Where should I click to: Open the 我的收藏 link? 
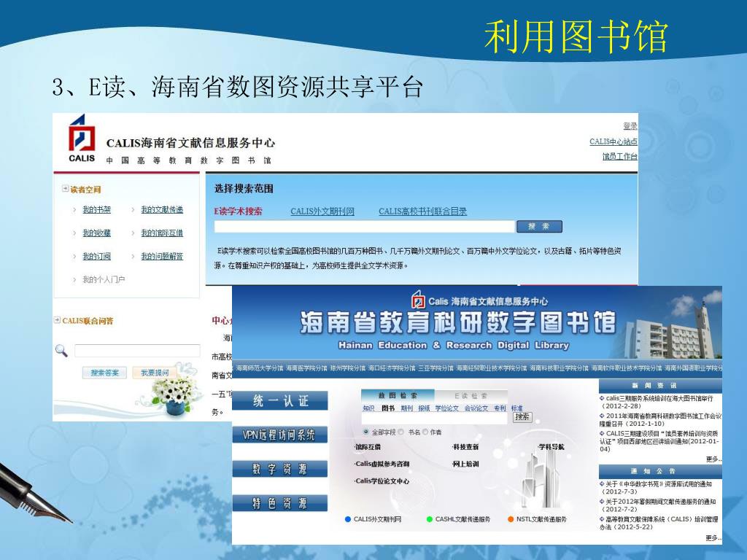point(97,233)
